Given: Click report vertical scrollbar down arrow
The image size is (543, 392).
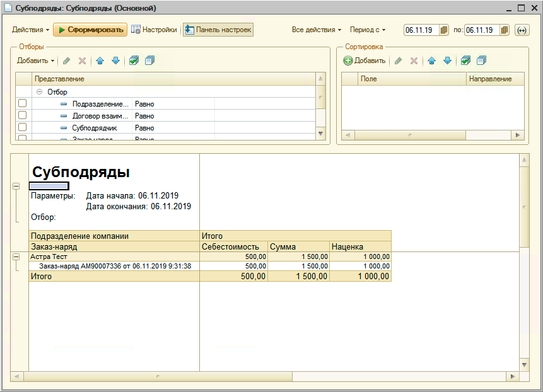Looking at the screenshot, I should (x=524, y=365).
